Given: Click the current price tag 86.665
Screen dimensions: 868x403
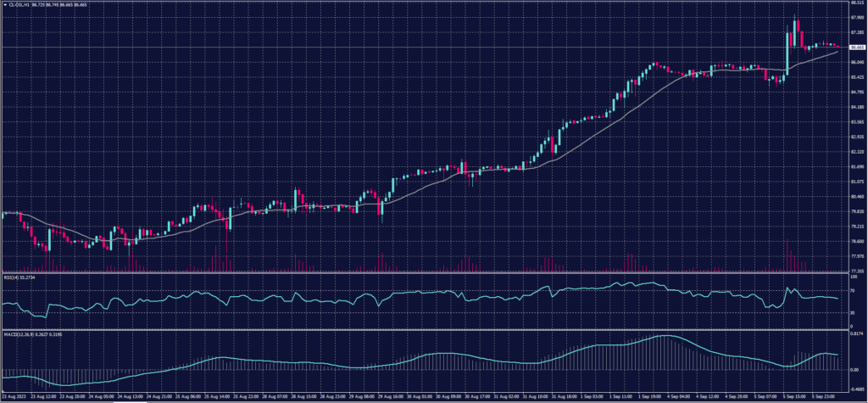Looking at the screenshot, I should pos(855,48).
